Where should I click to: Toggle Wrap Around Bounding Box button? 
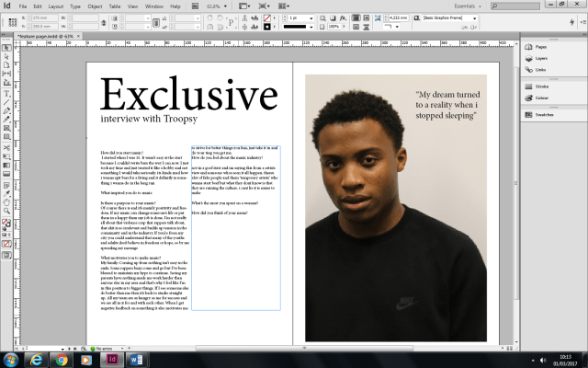(x=366, y=17)
